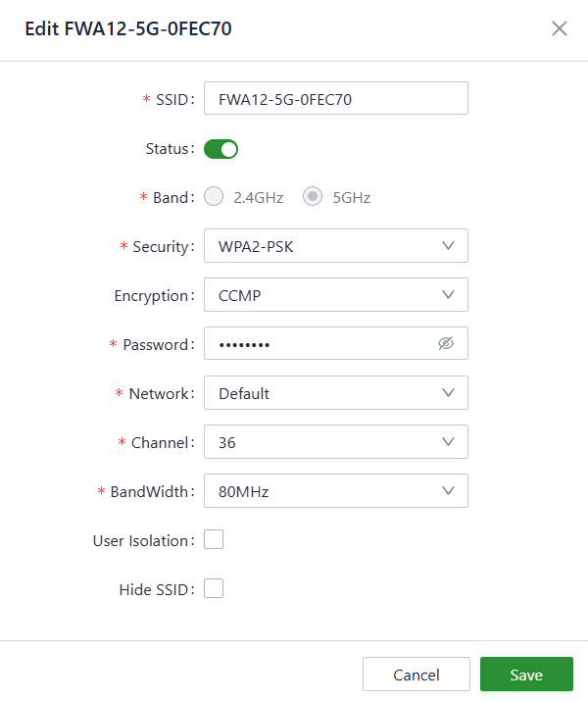Select the 5GHz band radio button
The width and height of the screenshot is (588, 701).
click(x=313, y=197)
